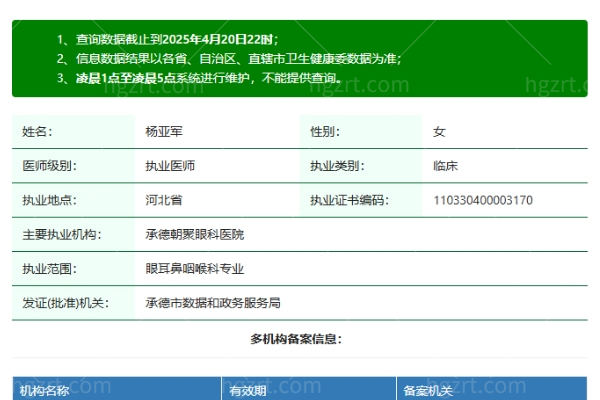Select the 临床 practice category value

(x=445, y=166)
